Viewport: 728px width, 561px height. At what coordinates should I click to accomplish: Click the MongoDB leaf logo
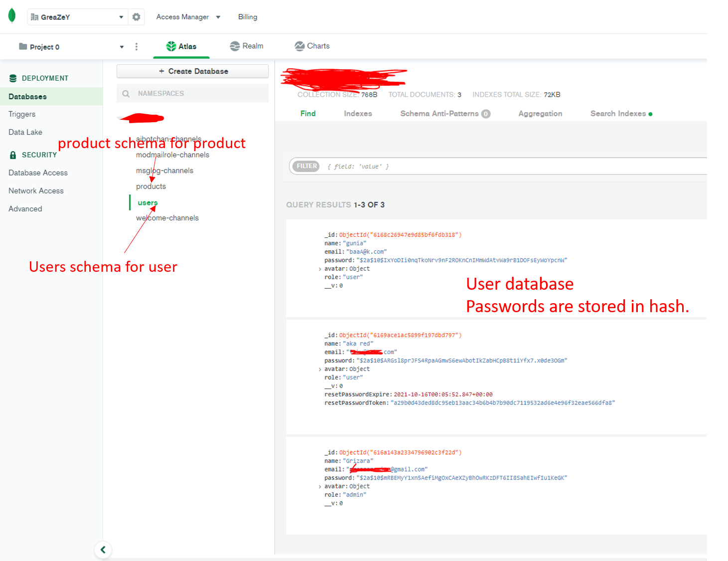[x=12, y=16]
